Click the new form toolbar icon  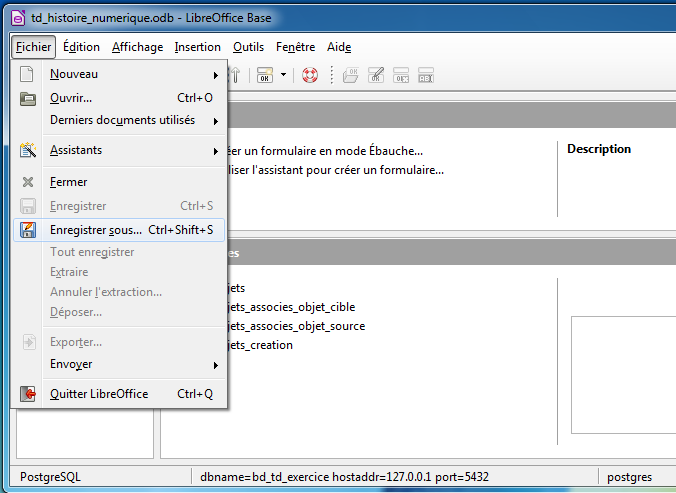tap(265, 75)
